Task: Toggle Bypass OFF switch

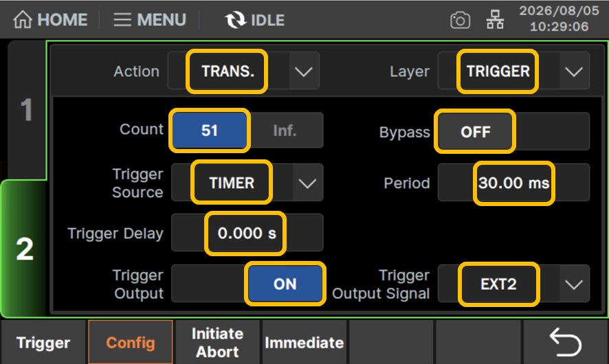Action: 513,132
